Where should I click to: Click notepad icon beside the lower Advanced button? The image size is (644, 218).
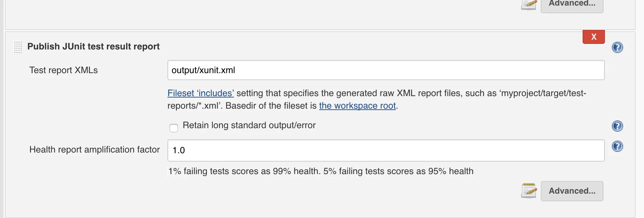pos(529,191)
